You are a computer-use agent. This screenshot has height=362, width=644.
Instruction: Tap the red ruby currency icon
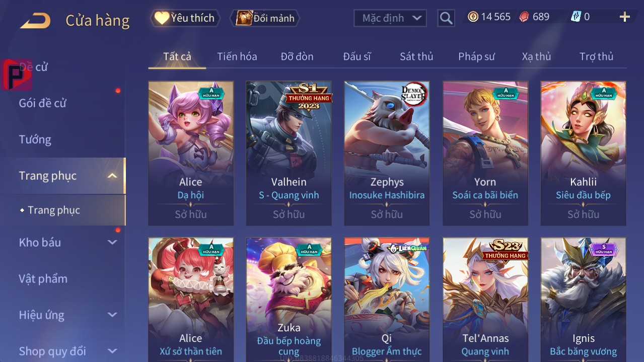point(524,17)
